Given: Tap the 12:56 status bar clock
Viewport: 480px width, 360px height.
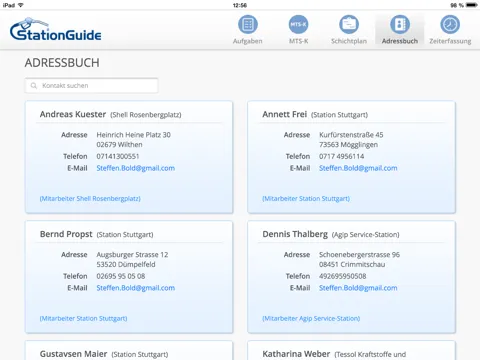Looking at the screenshot, I should (x=240, y=5).
